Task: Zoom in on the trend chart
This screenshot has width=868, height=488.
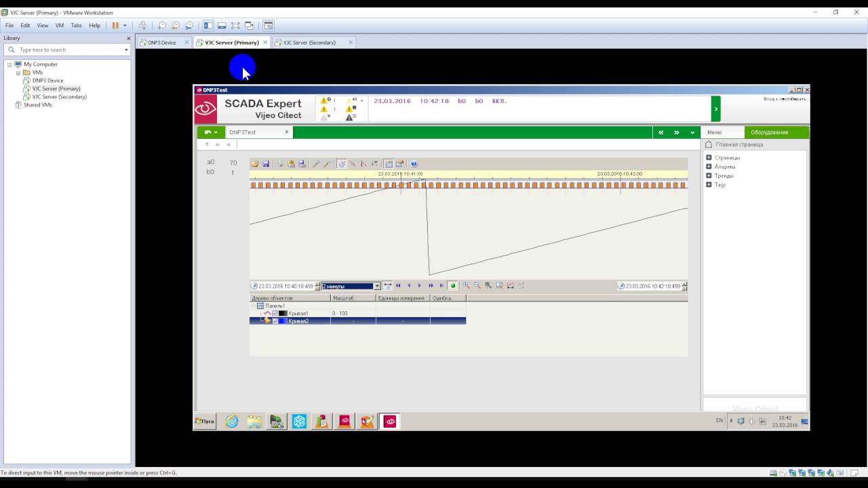Action: coord(466,285)
